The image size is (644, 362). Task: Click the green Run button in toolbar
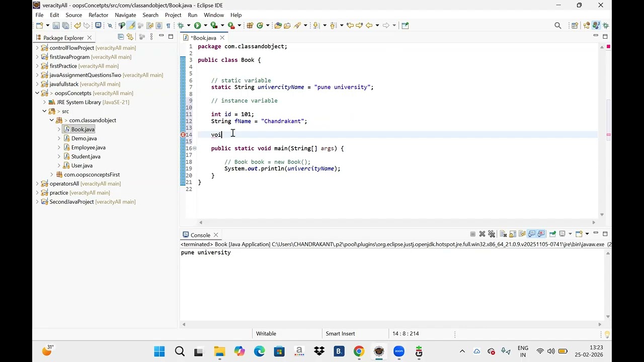[197, 25]
